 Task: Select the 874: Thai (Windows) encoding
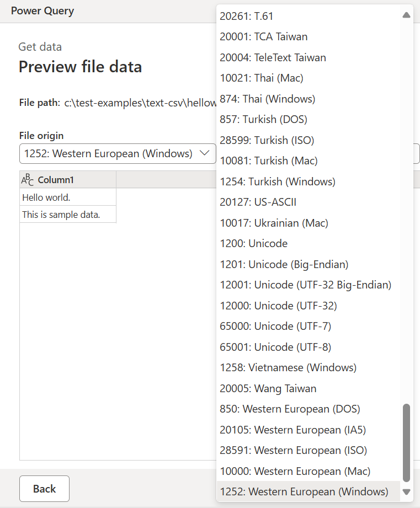267,98
